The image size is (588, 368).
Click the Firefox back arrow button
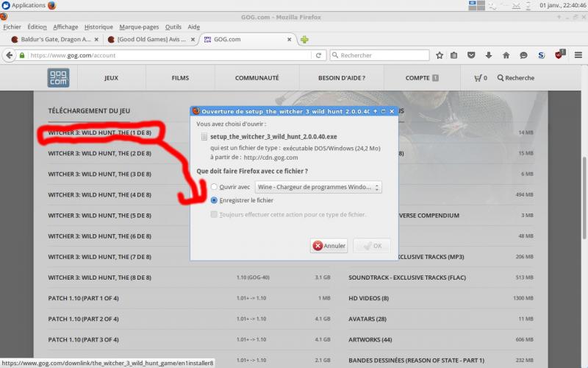point(9,55)
